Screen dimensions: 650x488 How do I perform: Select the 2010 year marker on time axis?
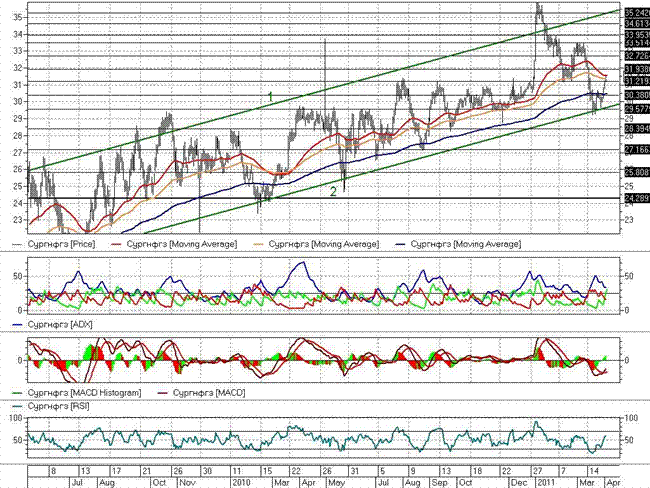coord(241,481)
